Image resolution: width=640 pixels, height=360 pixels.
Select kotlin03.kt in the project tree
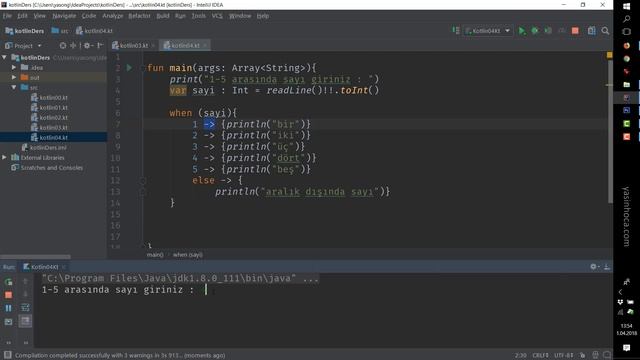click(x=49, y=127)
